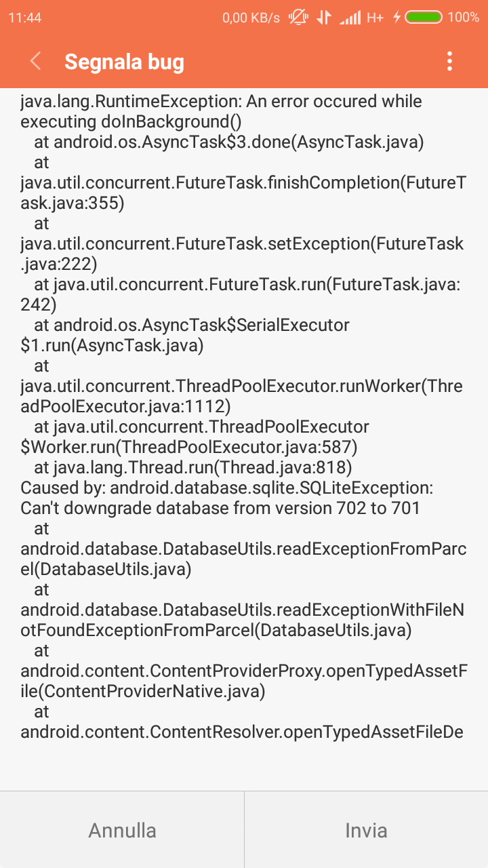The height and width of the screenshot is (868, 488).
Task: Tap the muted vibrate status icon
Action: coord(299,18)
